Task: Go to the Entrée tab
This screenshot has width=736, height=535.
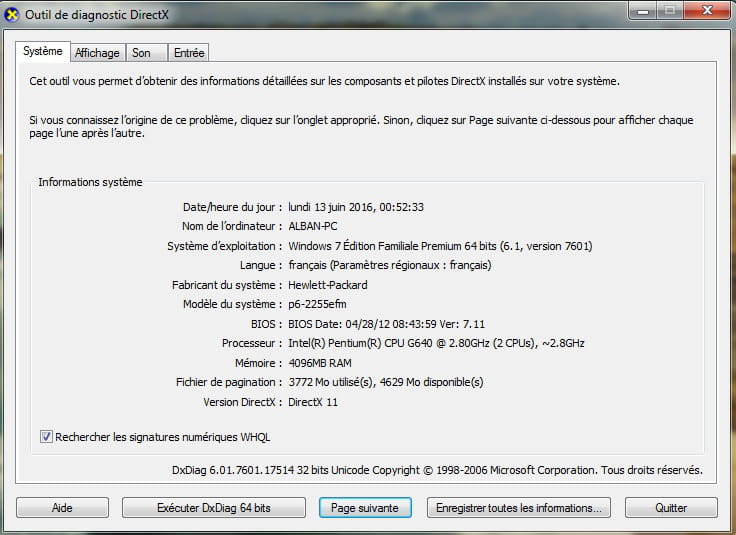Action: tap(188, 53)
